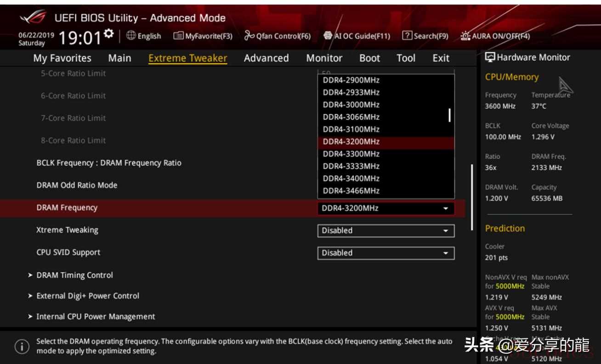Open the Extreme Tweaker tab
The image size is (601, 364).
click(x=187, y=58)
